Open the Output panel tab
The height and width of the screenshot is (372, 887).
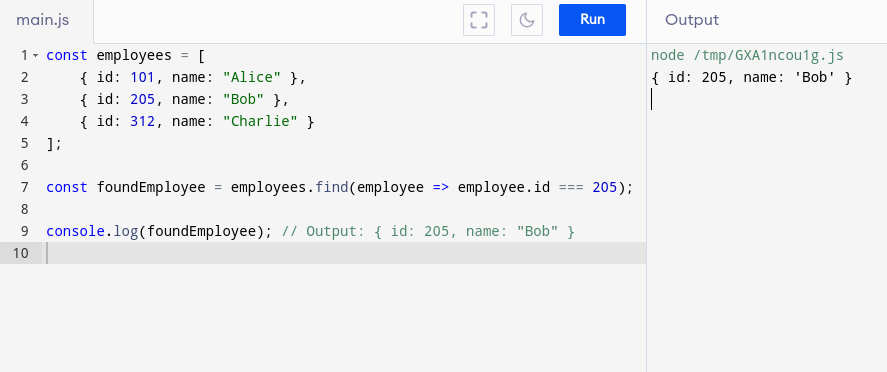click(x=692, y=20)
